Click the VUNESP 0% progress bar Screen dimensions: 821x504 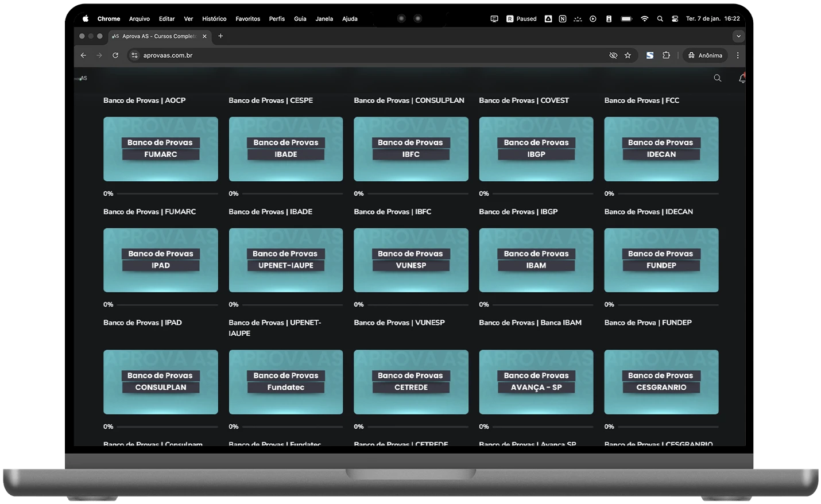click(x=418, y=305)
